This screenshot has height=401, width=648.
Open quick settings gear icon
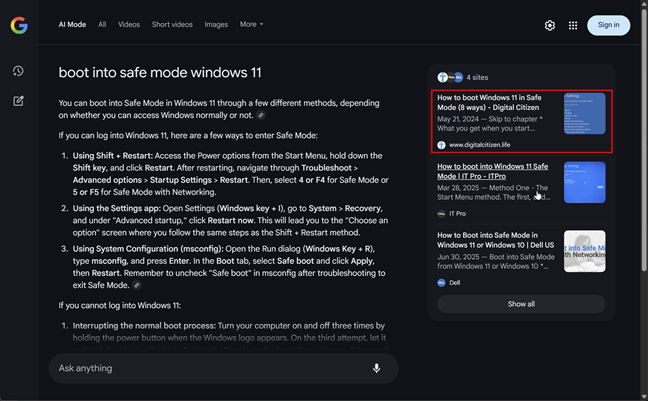[549, 25]
